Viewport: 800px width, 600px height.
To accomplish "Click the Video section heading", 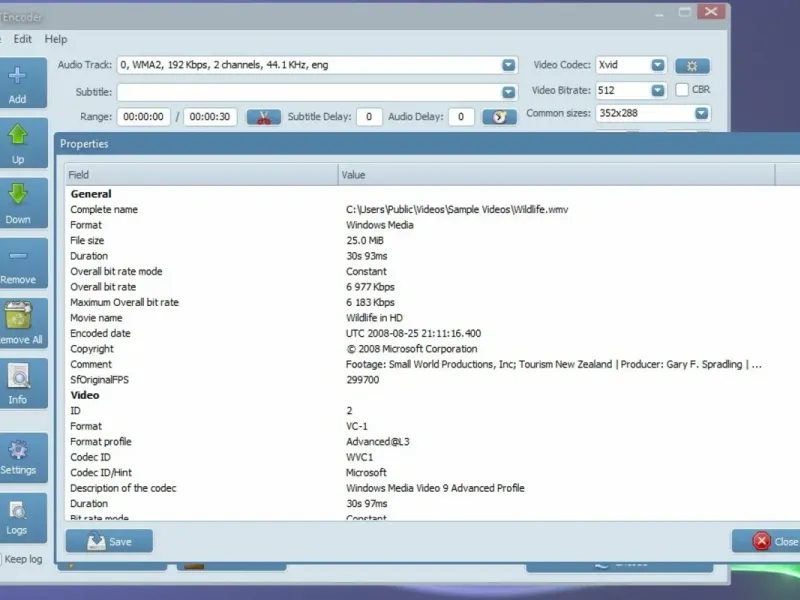I will (x=85, y=395).
